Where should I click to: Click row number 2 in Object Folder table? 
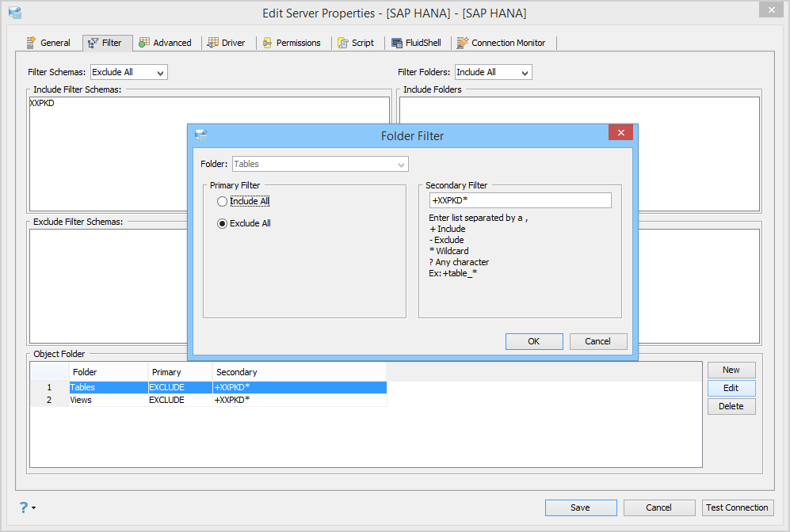click(49, 400)
